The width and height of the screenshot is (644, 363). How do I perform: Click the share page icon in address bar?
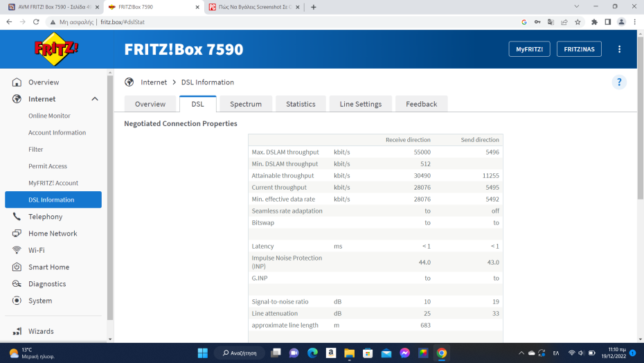tap(564, 22)
